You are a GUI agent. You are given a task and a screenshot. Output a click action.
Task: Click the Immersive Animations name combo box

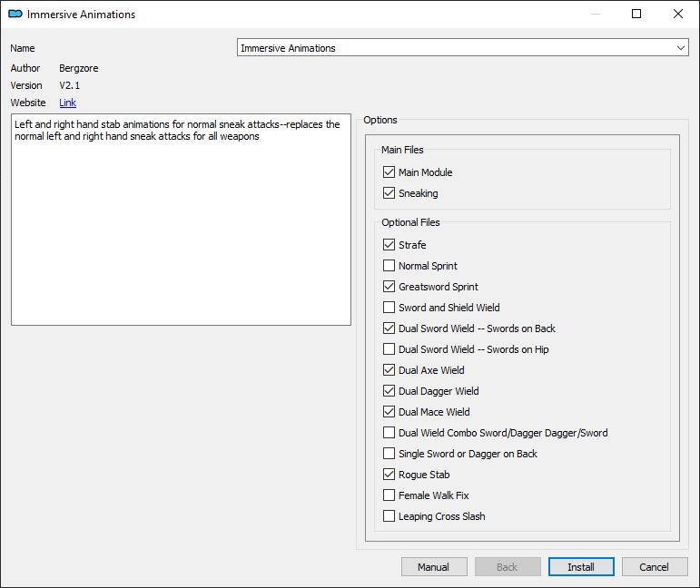[462, 48]
